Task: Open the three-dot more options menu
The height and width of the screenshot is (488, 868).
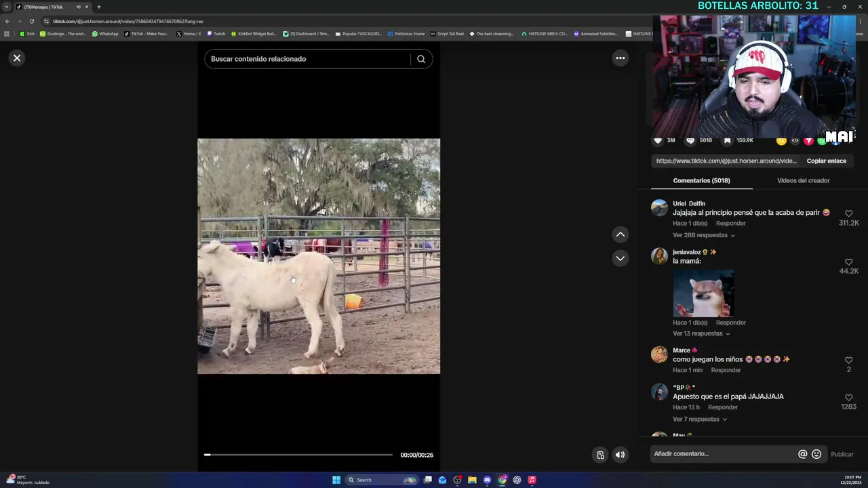Action: (620, 58)
